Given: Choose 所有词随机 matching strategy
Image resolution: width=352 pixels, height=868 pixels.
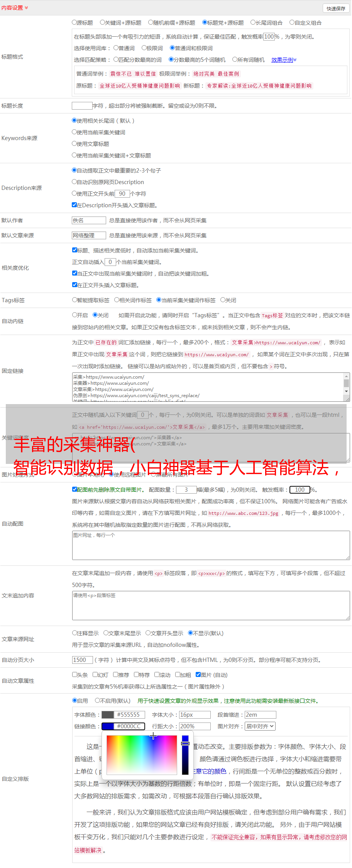Looking at the screenshot, I should (235, 59).
